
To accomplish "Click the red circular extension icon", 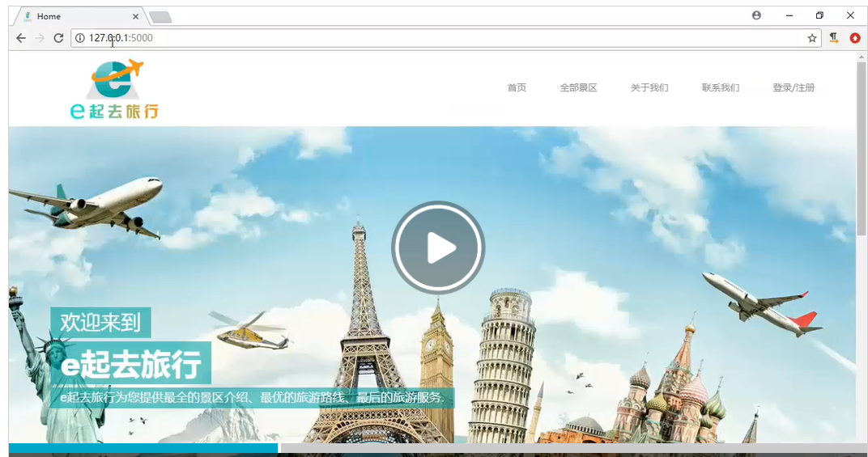I will pos(855,38).
